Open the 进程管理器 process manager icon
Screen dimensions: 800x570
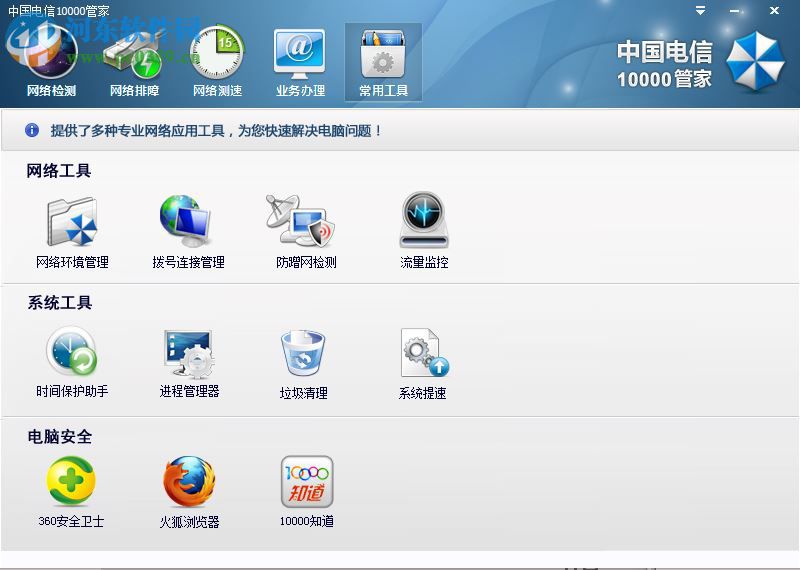pyautogui.click(x=189, y=353)
